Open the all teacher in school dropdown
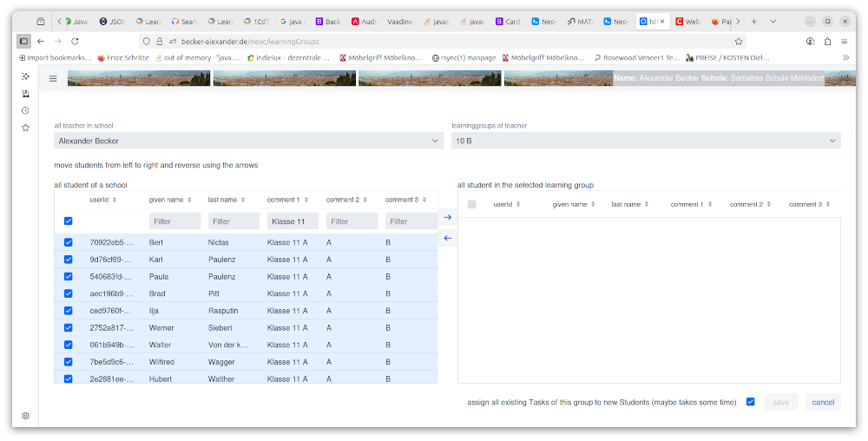The height and width of the screenshot is (441, 868). [x=248, y=141]
